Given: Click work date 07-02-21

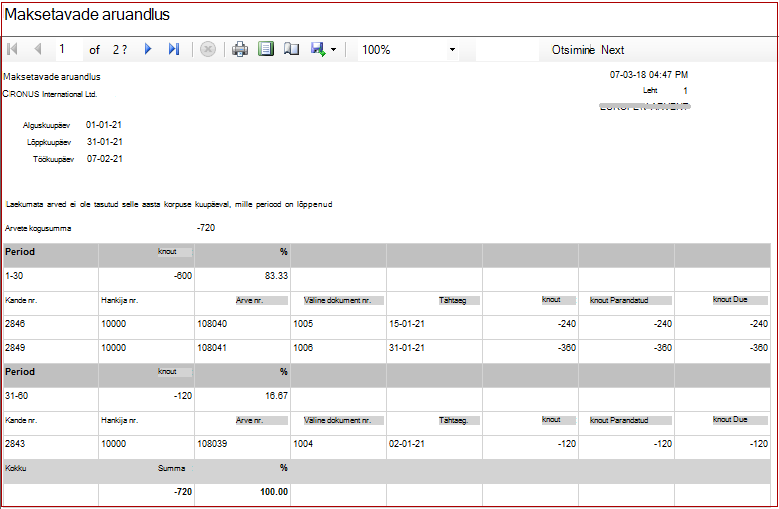Looking at the screenshot, I should [x=105, y=159].
